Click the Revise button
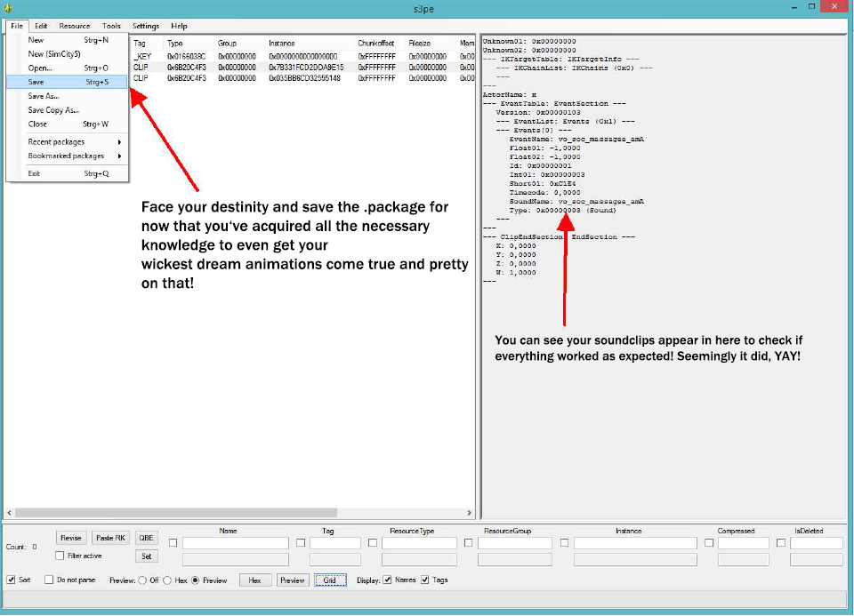 point(71,538)
